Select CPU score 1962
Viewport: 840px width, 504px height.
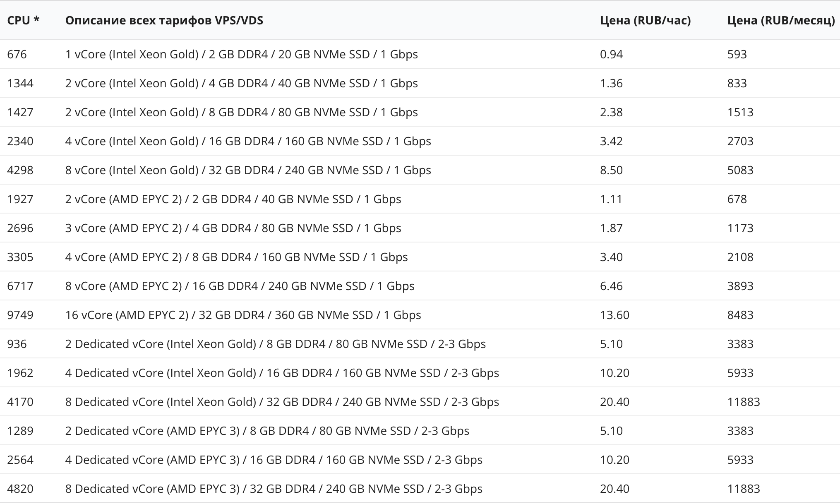(20, 373)
